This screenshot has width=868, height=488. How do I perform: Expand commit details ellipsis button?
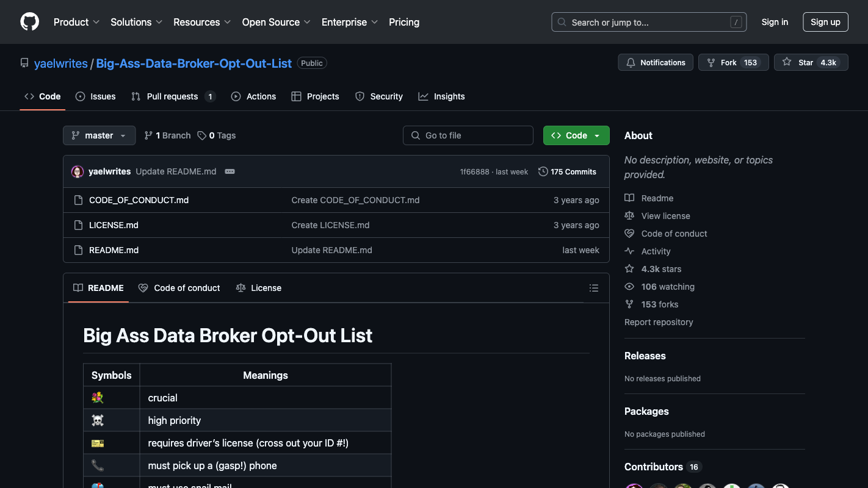tap(230, 171)
